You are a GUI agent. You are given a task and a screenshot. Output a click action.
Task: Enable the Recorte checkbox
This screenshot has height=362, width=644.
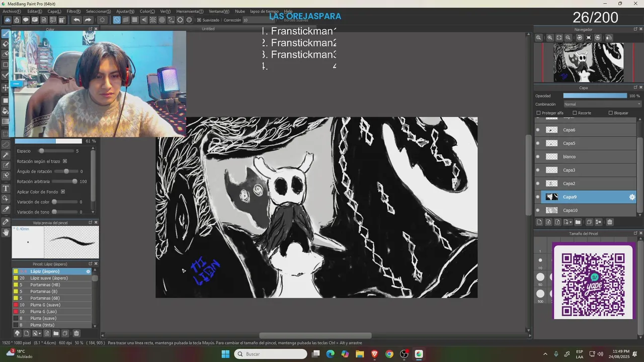coord(574,113)
